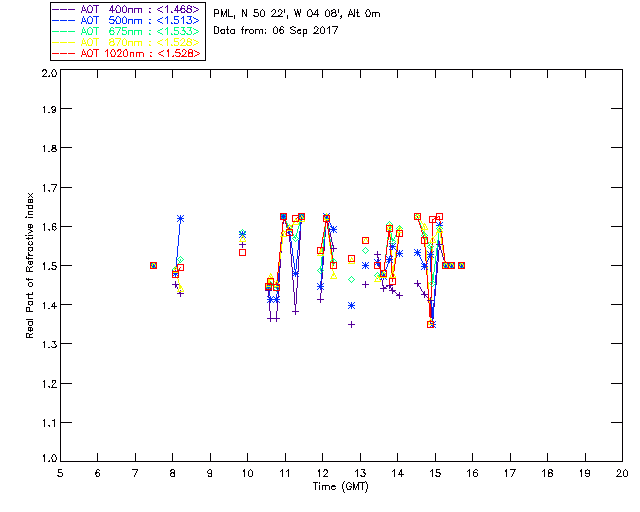Image resolution: width=640 pixels, height=512 pixels.
Task: Click y-axis tick label 1.9
Action: pos(49,109)
